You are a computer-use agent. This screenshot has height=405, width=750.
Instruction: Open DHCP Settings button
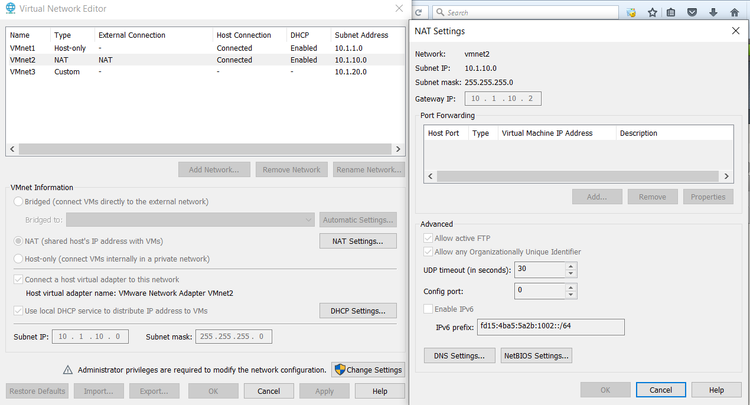click(x=358, y=311)
